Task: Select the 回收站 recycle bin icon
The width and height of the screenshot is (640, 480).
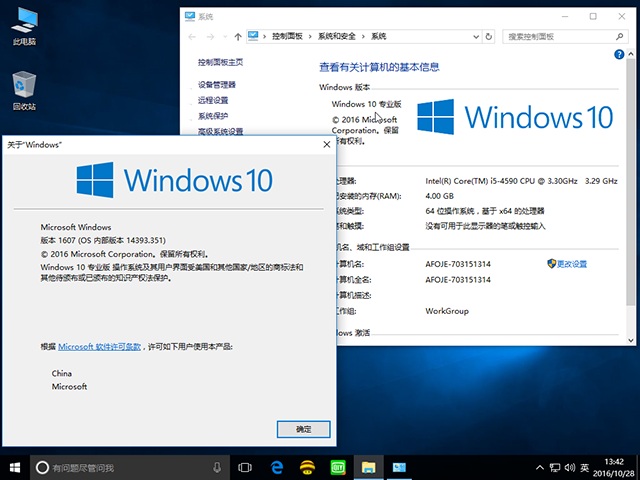Action: 24,90
